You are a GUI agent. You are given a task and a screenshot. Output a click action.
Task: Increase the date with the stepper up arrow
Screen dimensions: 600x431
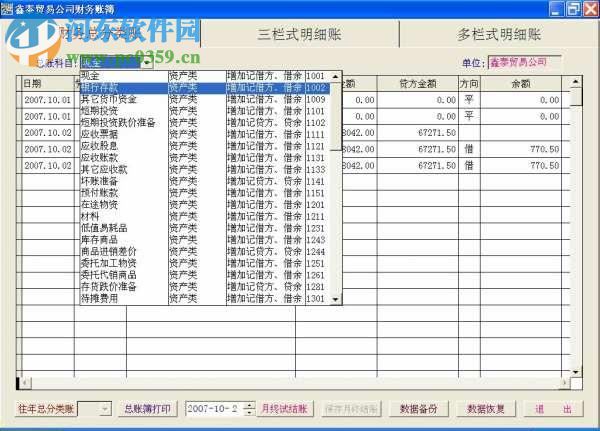[x=249, y=405]
